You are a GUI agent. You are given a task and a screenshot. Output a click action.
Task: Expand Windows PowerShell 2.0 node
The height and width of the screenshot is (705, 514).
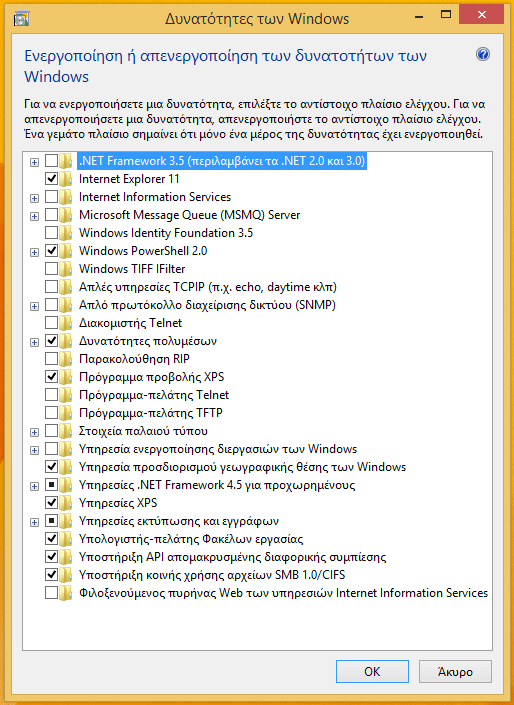[x=34, y=252]
